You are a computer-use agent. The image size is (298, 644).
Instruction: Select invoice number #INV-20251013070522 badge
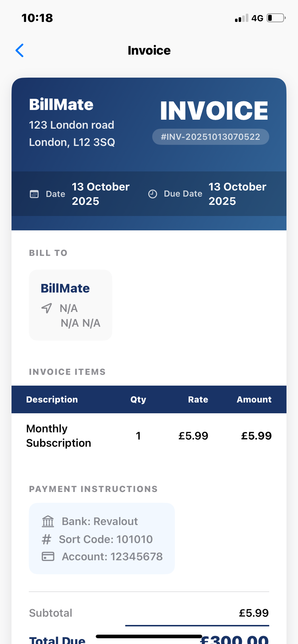coord(211,137)
